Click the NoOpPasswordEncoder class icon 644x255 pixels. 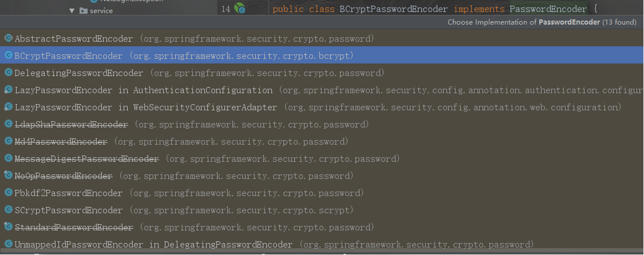pos(9,176)
